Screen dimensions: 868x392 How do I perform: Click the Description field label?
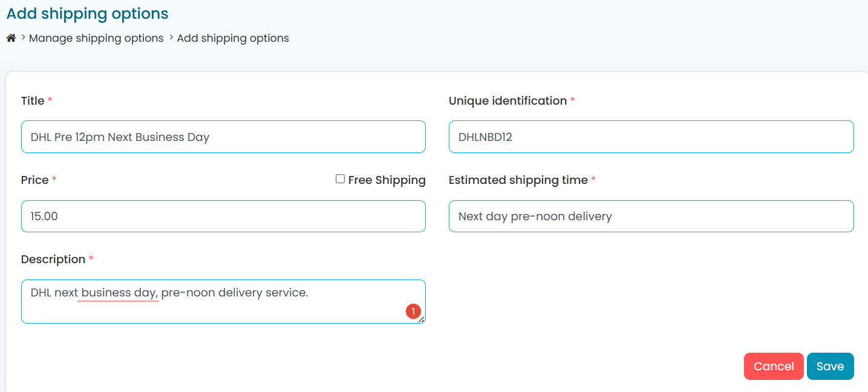pyautogui.click(x=53, y=260)
